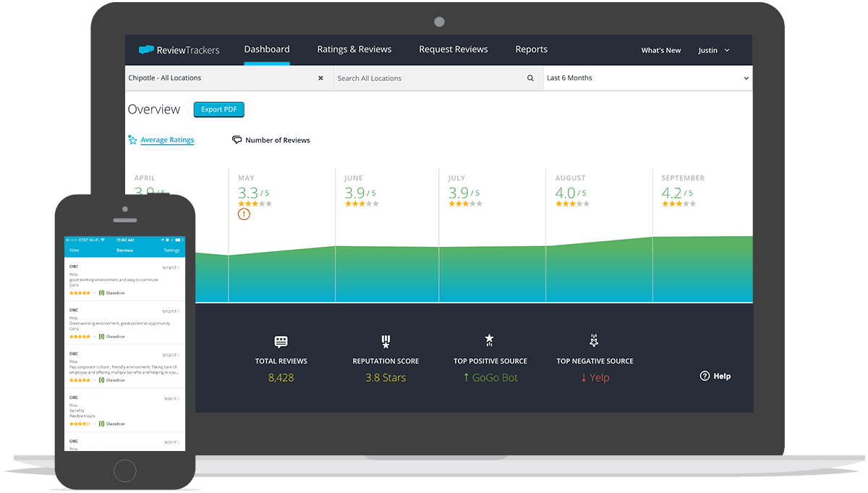Open the 9/13/17 CIBC review on phone

pyautogui.click(x=124, y=279)
